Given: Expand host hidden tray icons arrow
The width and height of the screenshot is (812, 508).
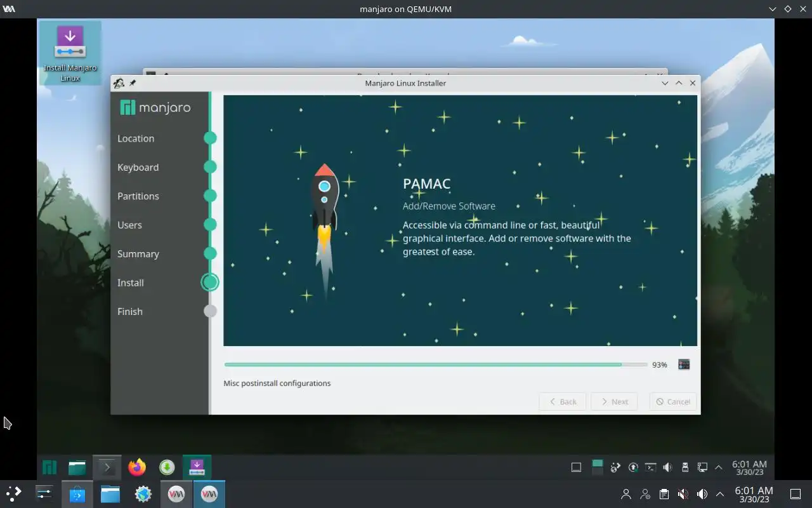Looking at the screenshot, I should [720, 494].
